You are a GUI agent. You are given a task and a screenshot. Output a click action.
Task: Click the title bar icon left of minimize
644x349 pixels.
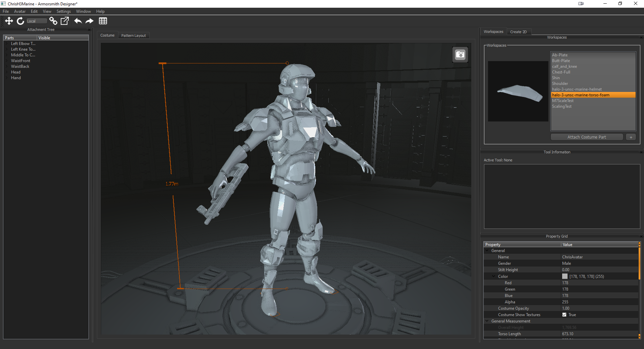click(581, 4)
